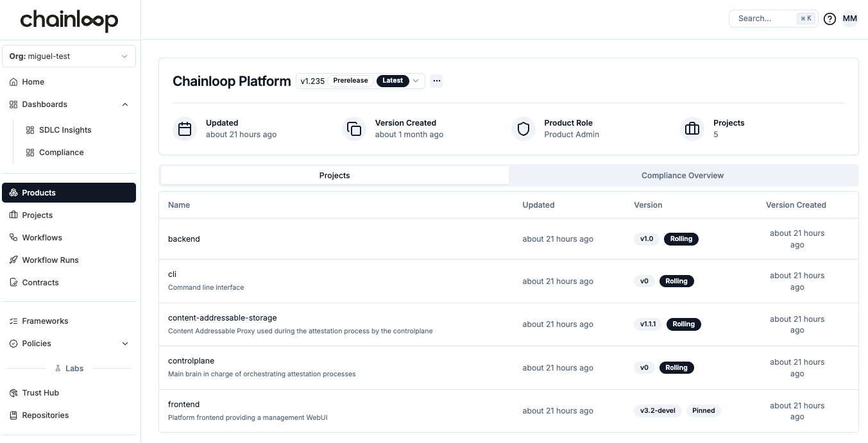The width and height of the screenshot is (868, 443).
Task: View SDLC Insights dashboard
Action: 65,130
